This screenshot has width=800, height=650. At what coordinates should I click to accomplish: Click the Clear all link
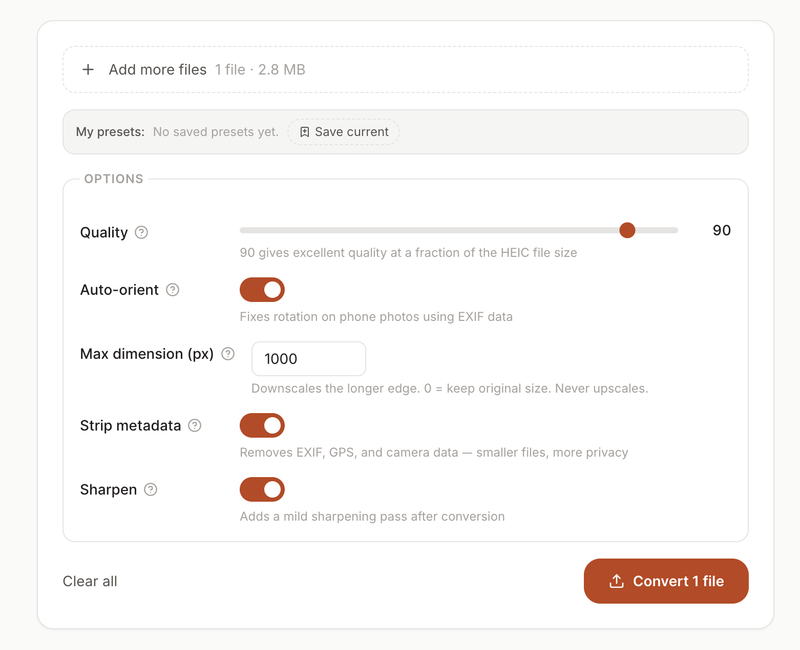[90, 581]
